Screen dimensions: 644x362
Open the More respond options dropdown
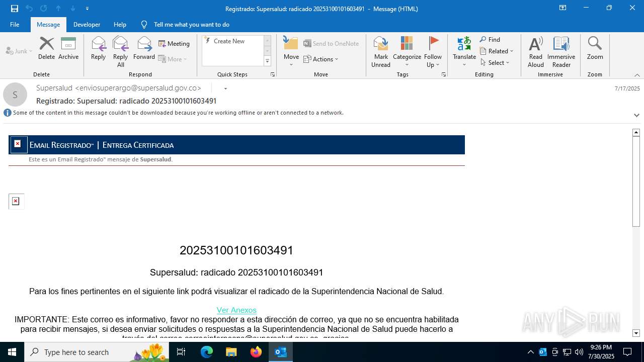pos(173,59)
